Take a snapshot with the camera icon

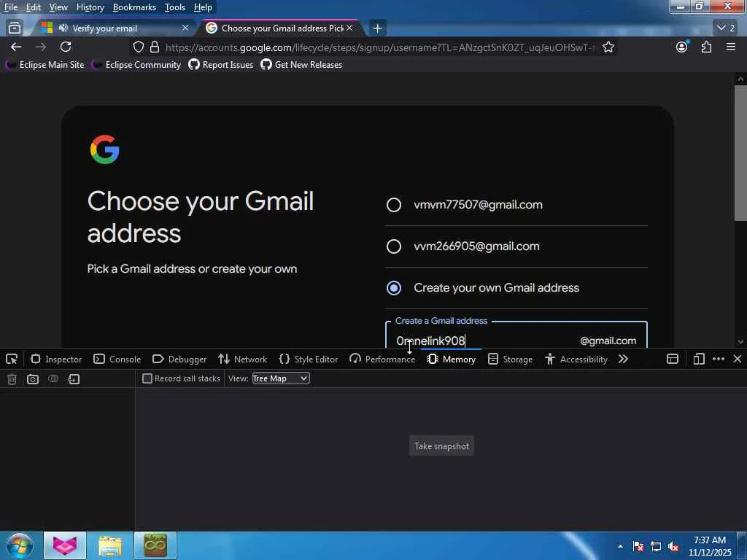pos(32,379)
